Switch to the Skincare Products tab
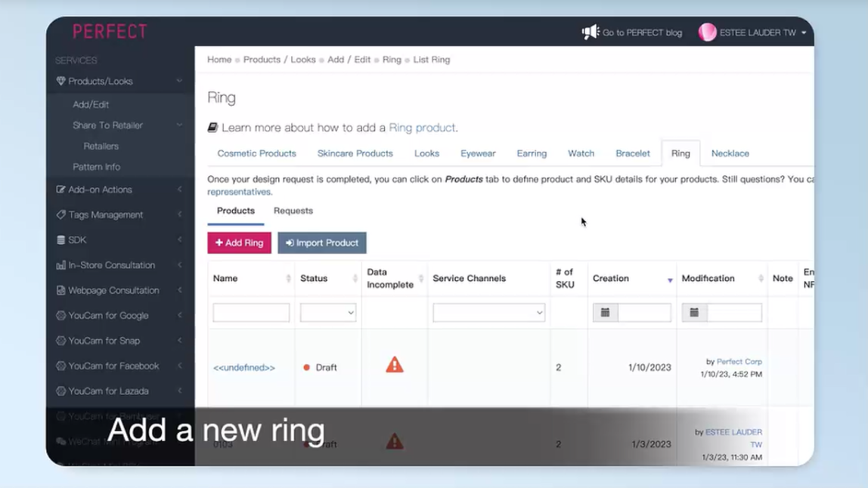This screenshot has width=868, height=488. point(355,153)
